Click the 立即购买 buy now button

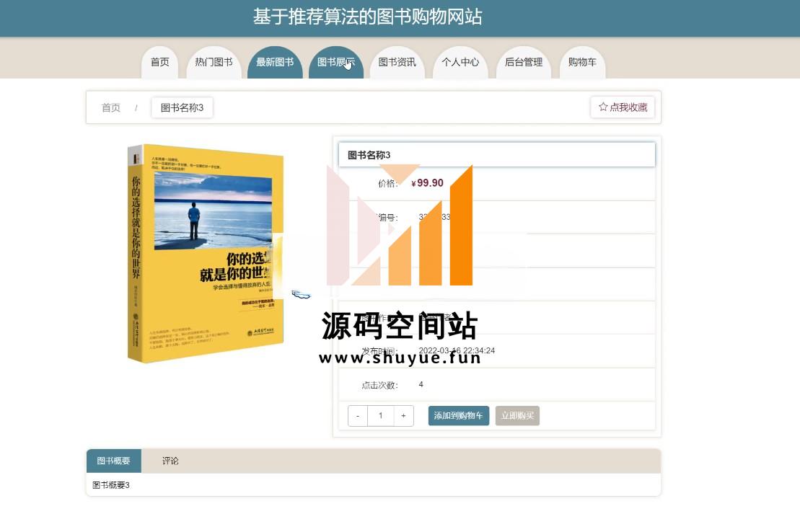click(517, 416)
